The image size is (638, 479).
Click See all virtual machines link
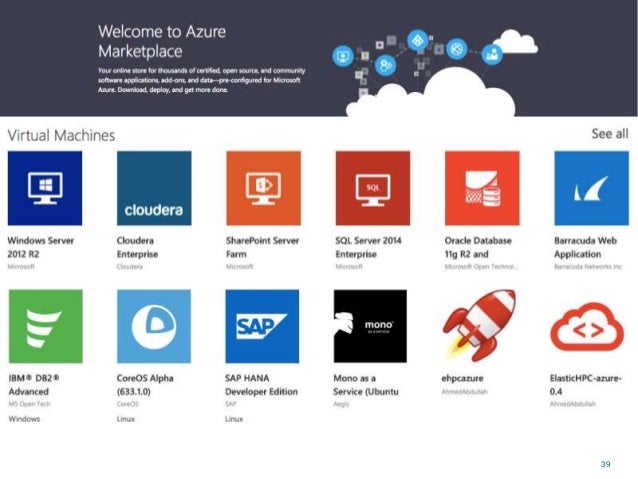pos(610,134)
